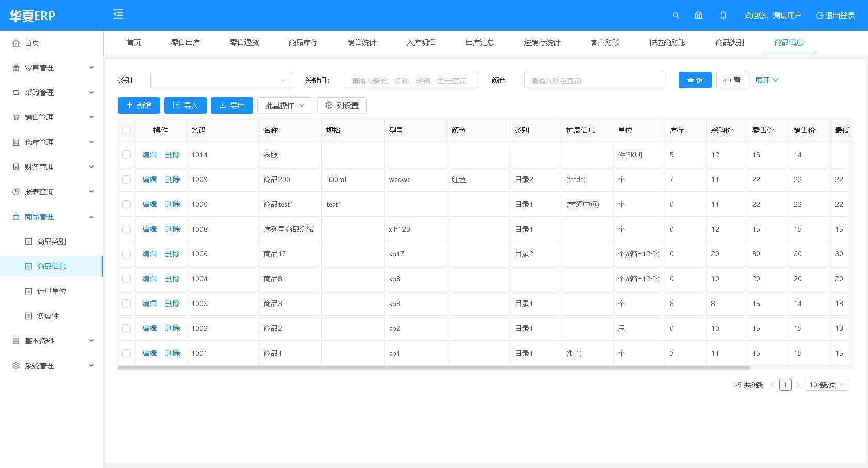Switch to the 零售出库 tab
The image size is (868, 468).
(x=185, y=43)
